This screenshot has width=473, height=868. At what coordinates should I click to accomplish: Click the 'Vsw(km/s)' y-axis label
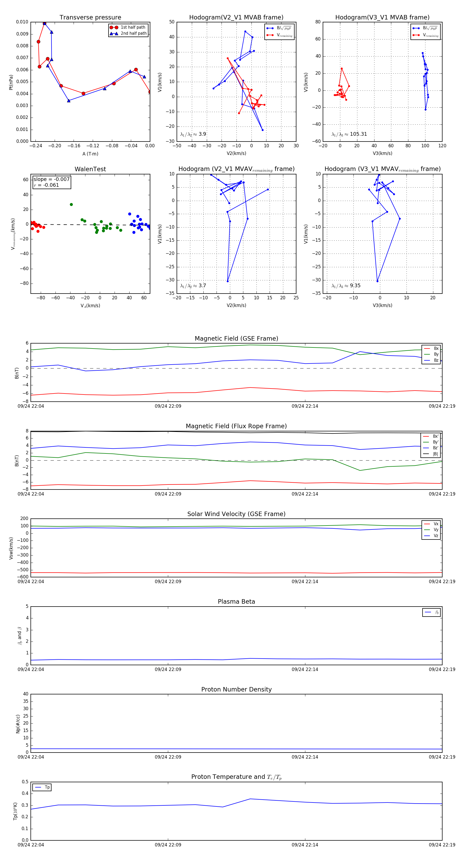point(11,548)
